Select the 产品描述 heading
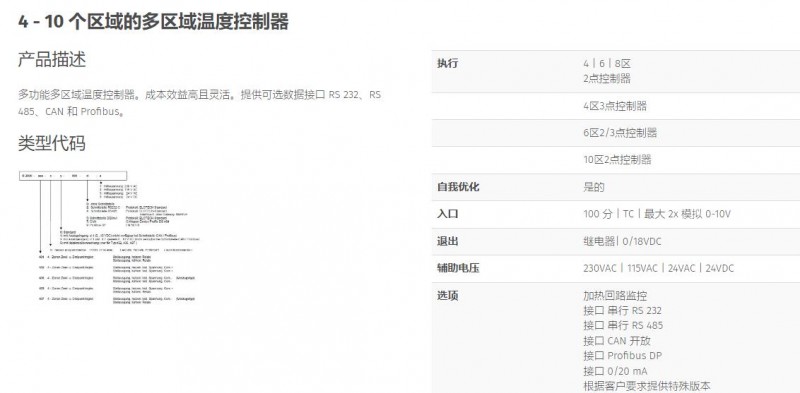Viewport: 800px width, 393px height. [x=52, y=60]
